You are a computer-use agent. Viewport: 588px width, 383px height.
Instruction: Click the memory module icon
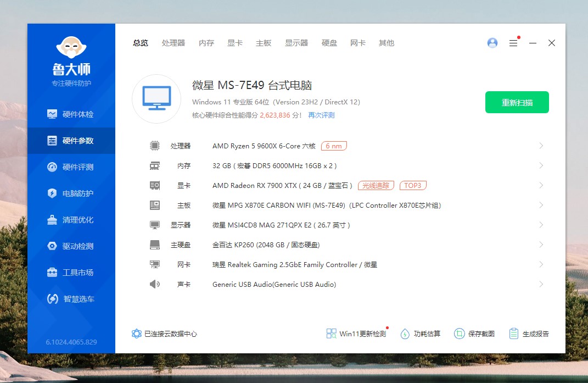(154, 165)
